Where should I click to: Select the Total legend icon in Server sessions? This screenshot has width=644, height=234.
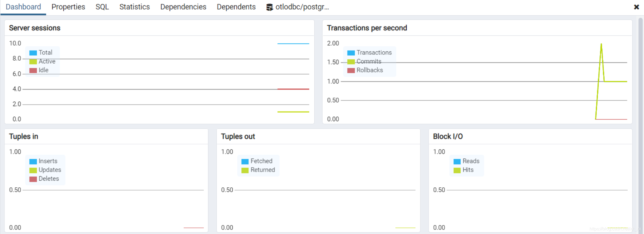[33, 52]
